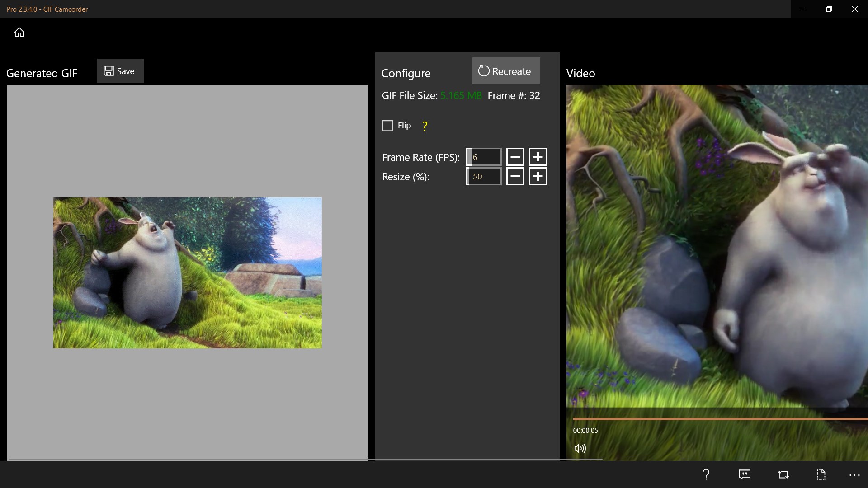Click the horizontal scrollbar at bottom
The height and width of the screenshot is (488, 868).
click(x=305, y=459)
